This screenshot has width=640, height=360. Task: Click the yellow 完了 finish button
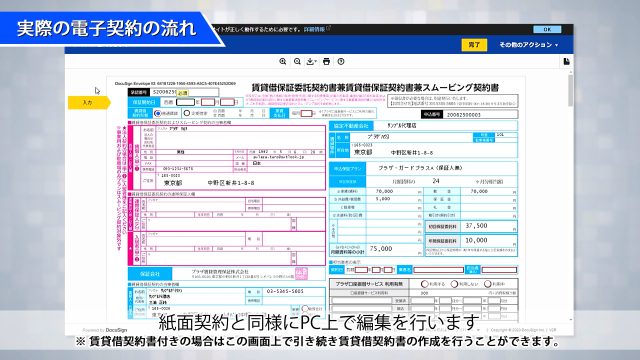(x=474, y=44)
